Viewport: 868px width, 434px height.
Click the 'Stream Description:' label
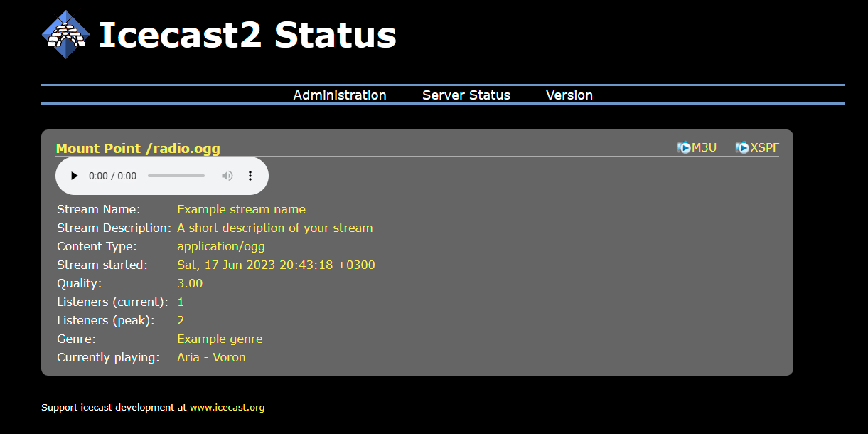click(114, 228)
